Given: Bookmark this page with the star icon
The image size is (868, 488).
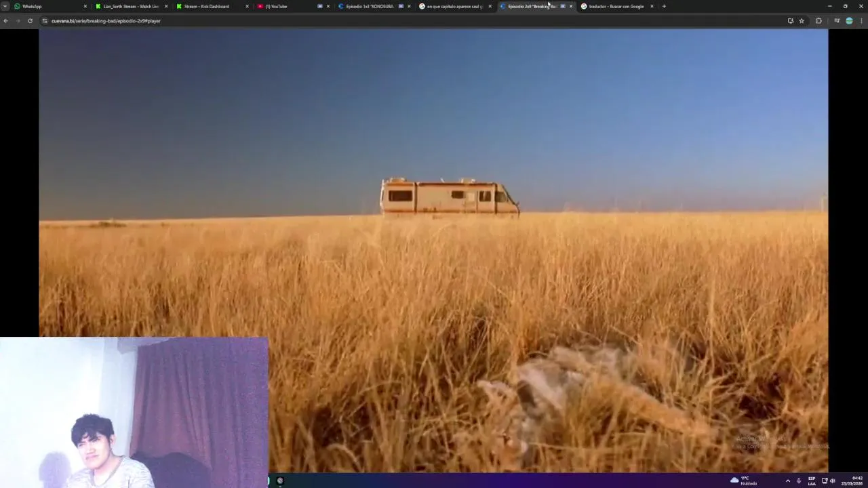Looking at the screenshot, I should (x=802, y=21).
